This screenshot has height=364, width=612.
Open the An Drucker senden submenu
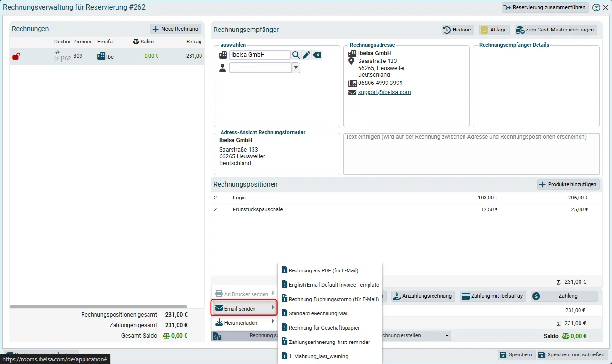[x=244, y=294]
